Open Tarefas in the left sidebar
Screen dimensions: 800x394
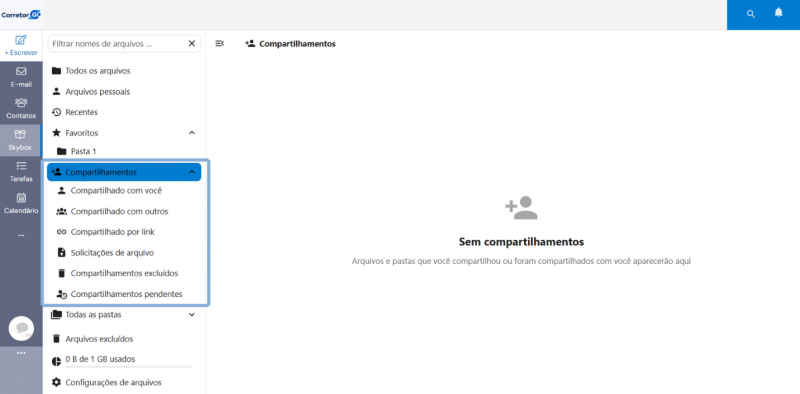coord(21,171)
